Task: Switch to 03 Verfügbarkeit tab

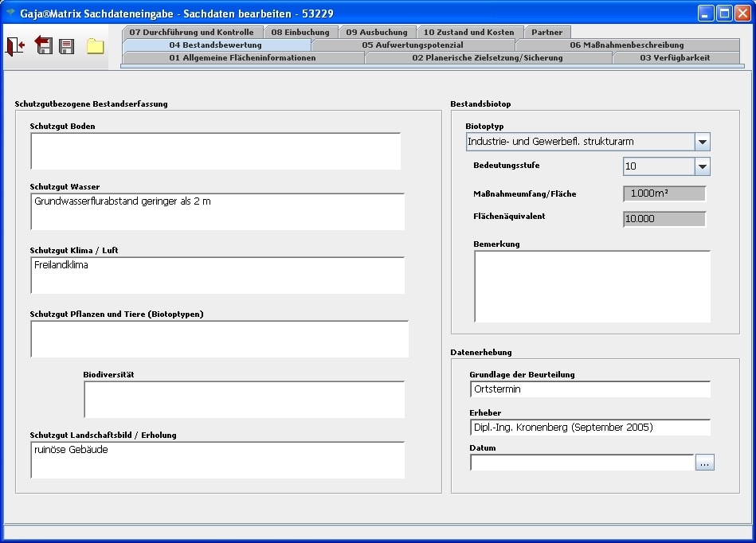Action: click(674, 58)
